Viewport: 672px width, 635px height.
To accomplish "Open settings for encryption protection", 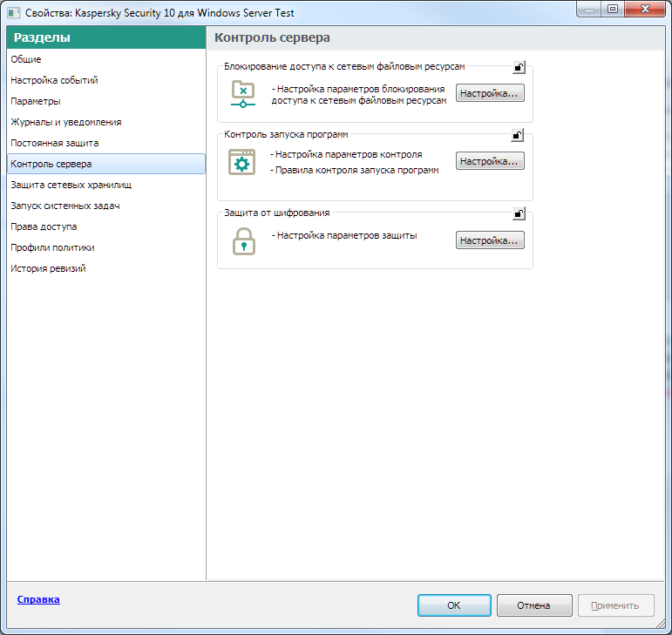I will pos(490,240).
